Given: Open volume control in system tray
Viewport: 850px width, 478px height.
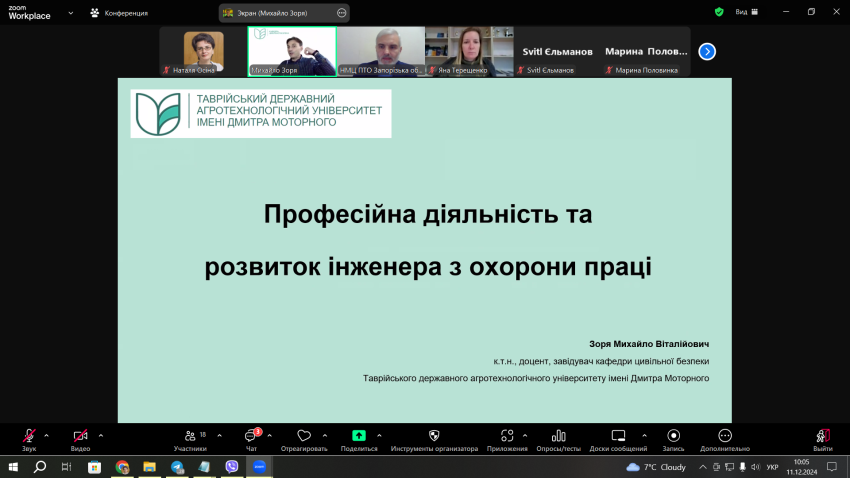Looking at the screenshot, I should click(755, 467).
